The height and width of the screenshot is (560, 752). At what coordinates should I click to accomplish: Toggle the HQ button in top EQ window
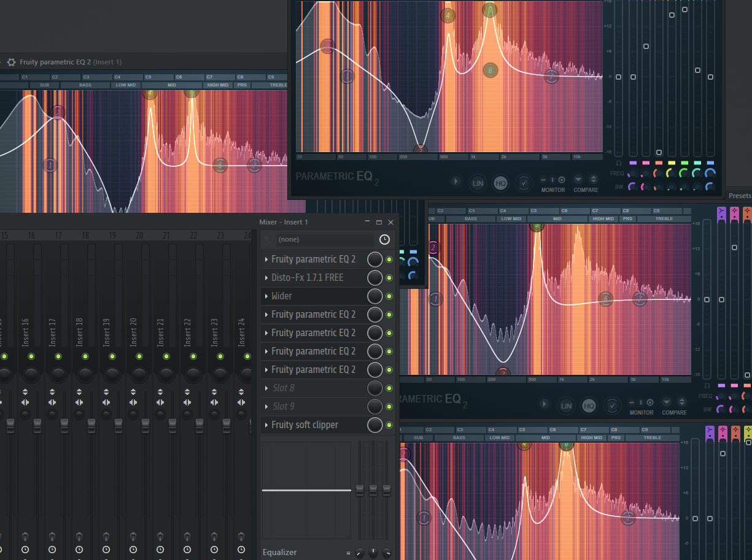click(x=500, y=182)
